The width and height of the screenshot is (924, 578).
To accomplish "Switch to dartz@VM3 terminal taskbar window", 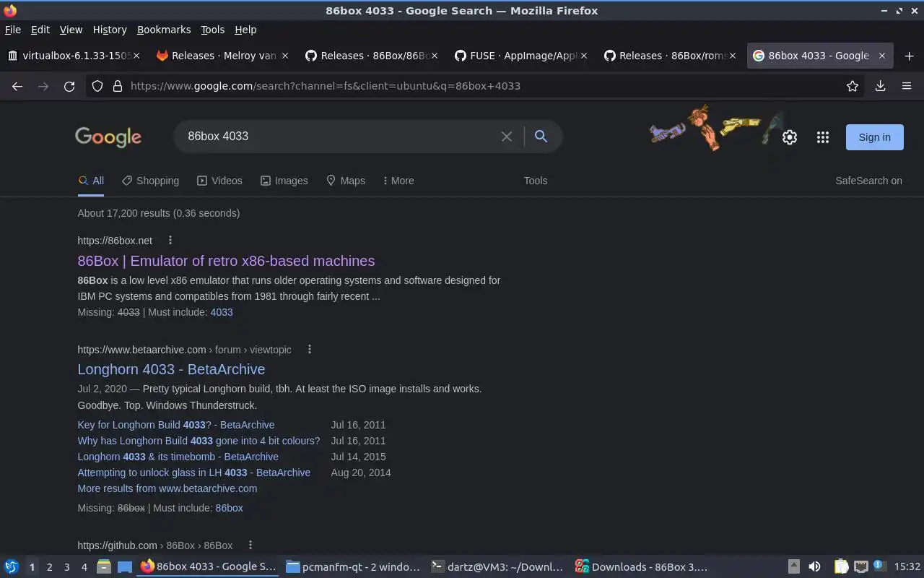I will (497, 567).
